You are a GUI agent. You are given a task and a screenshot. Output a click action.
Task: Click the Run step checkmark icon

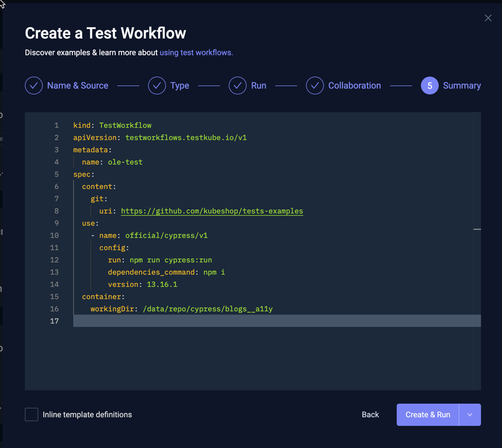tap(238, 86)
